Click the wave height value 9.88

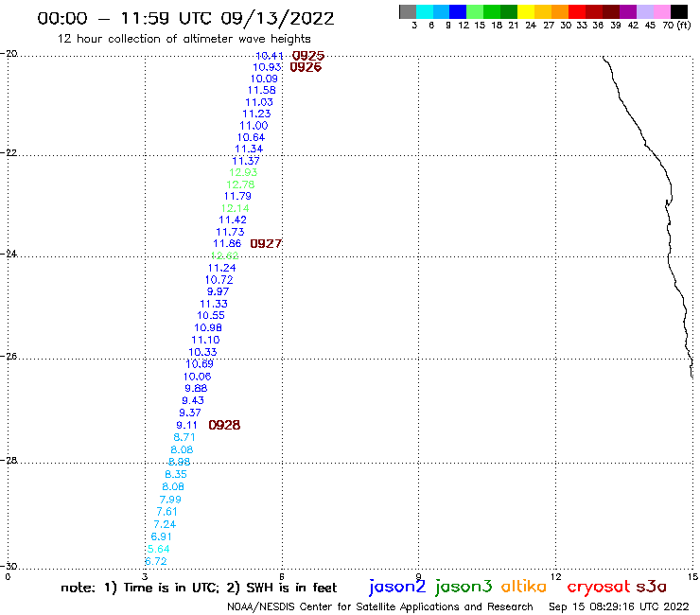196,388
